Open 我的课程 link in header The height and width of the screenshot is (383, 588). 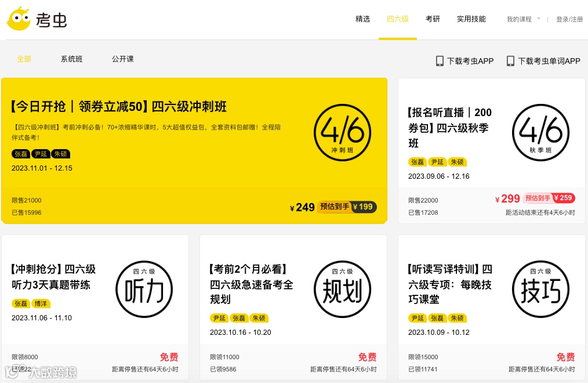520,19
